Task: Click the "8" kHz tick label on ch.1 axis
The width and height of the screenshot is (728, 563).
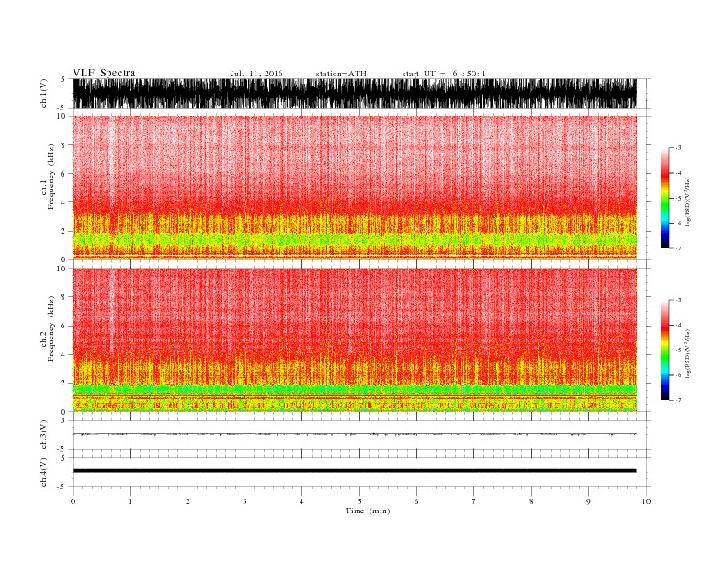Action: 63,145
